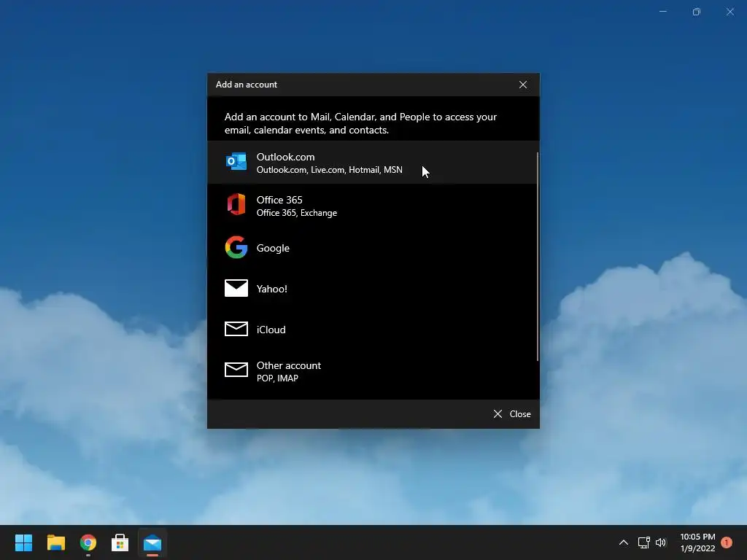Click the 'POP, IMAP' subtitle text
This screenshot has width=747, height=560.
tap(277, 378)
